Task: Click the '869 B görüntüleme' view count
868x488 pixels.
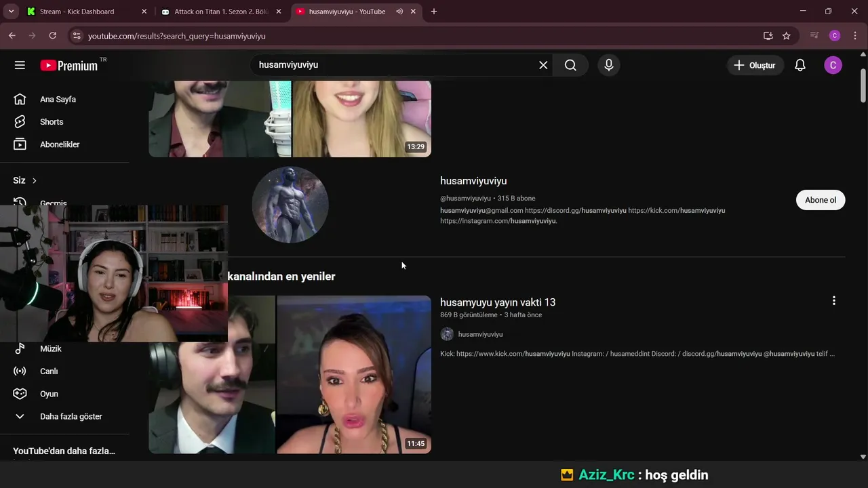Action: point(469,315)
